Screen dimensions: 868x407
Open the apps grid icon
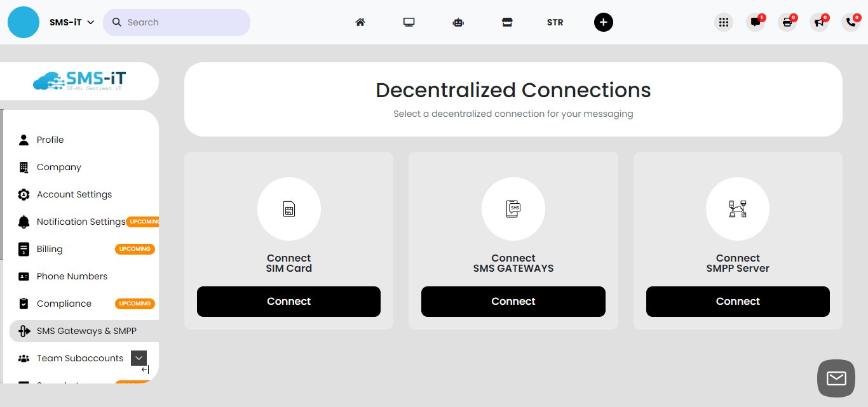point(723,22)
